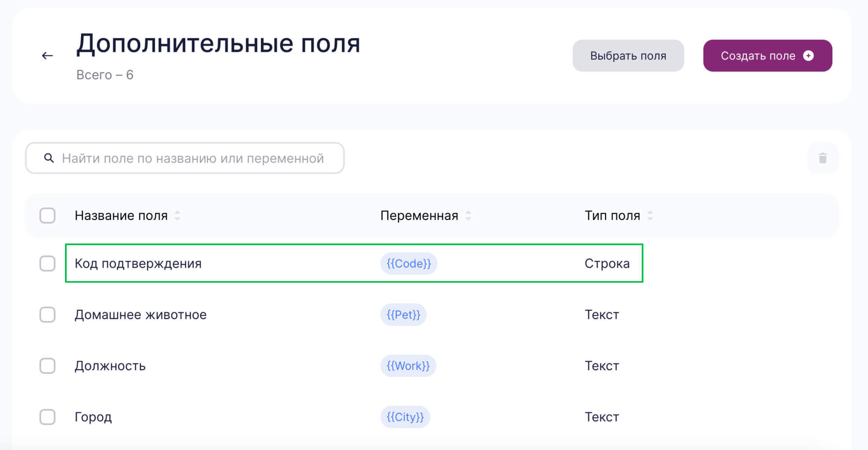Image resolution: width=868 pixels, height=450 pixels.
Task: Click the Всего – 6 counter text
Action: [x=105, y=75]
